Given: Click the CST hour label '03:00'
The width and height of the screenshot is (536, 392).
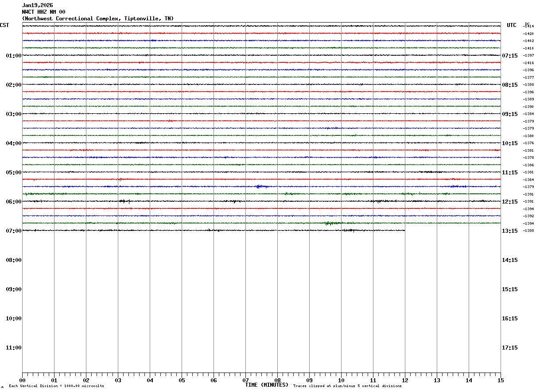Looking at the screenshot, I should [14, 114].
